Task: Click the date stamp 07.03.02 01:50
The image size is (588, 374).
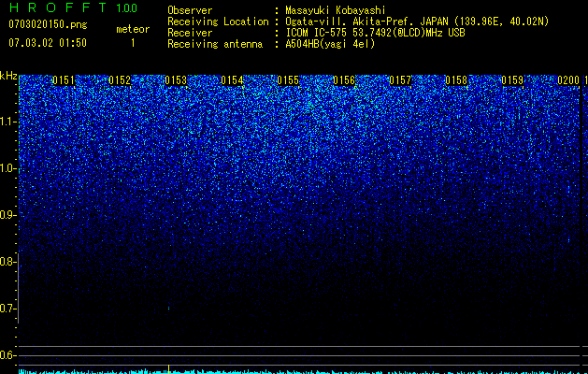Action: tap(48, 43)
